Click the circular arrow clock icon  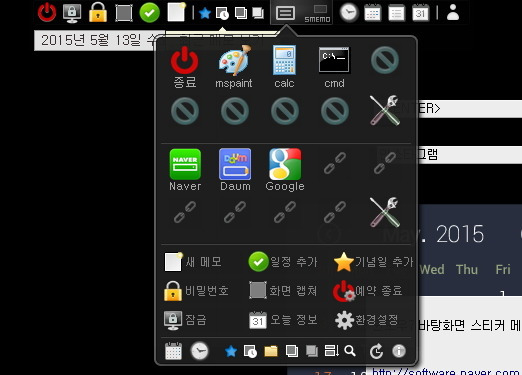[376, 351]
